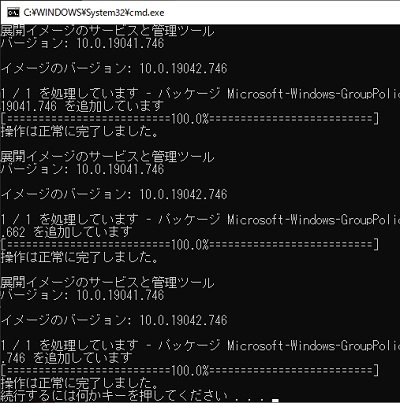The image size is (400, 403).
Task: Click the '続行するには何かキーを押してください' prompt line
Action: click(x=133, y=396)
